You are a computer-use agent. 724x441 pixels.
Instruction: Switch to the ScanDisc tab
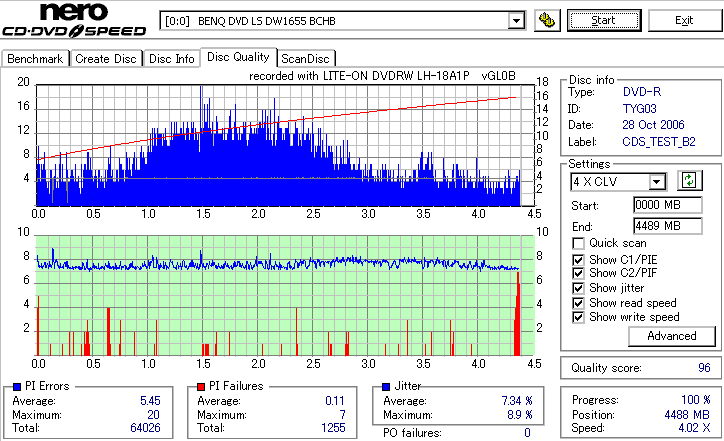305,59
